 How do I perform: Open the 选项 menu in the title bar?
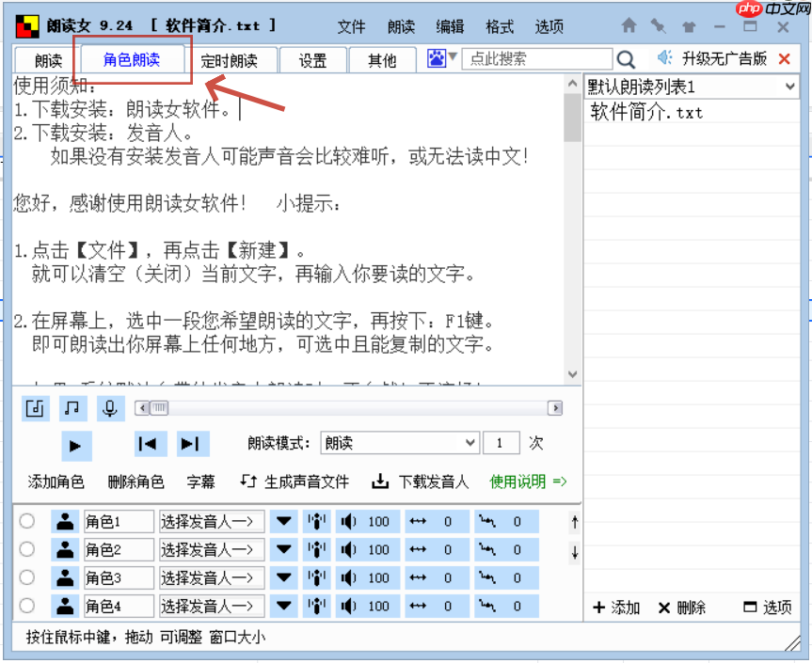click(x=549, y=27)
